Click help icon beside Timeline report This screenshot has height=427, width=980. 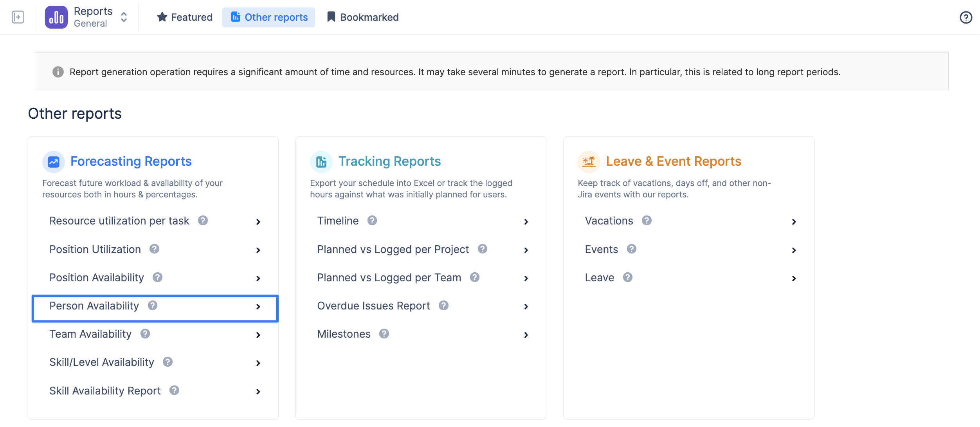tap(372, 221)
